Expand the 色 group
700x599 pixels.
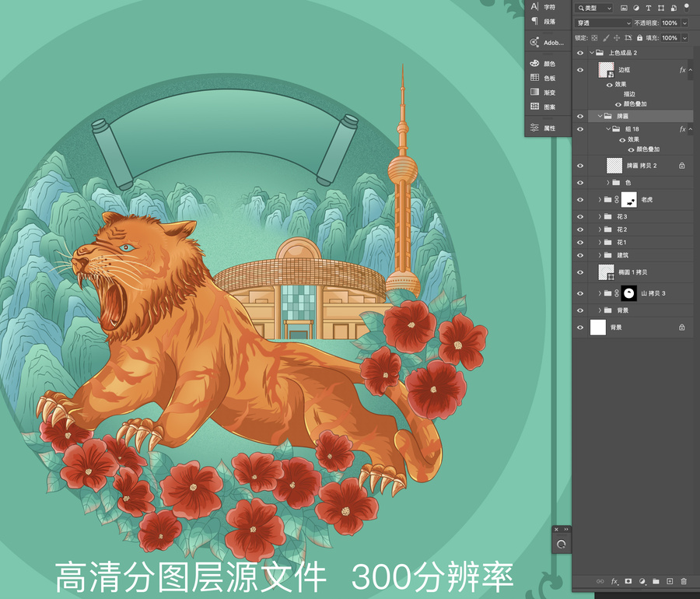(608, 183)
